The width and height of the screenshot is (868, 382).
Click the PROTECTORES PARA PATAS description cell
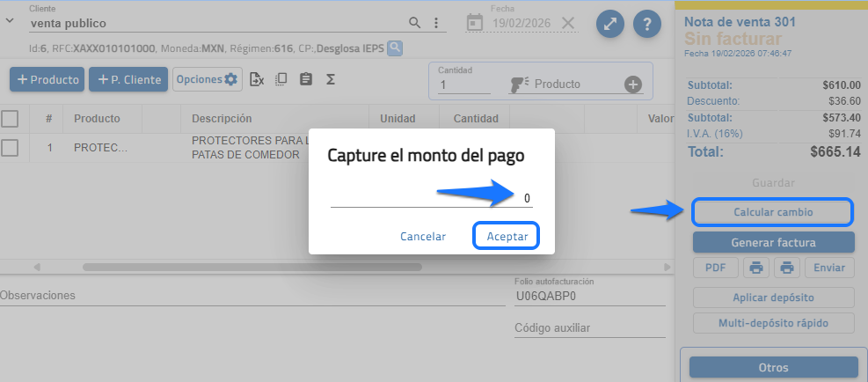pos(250,148)
